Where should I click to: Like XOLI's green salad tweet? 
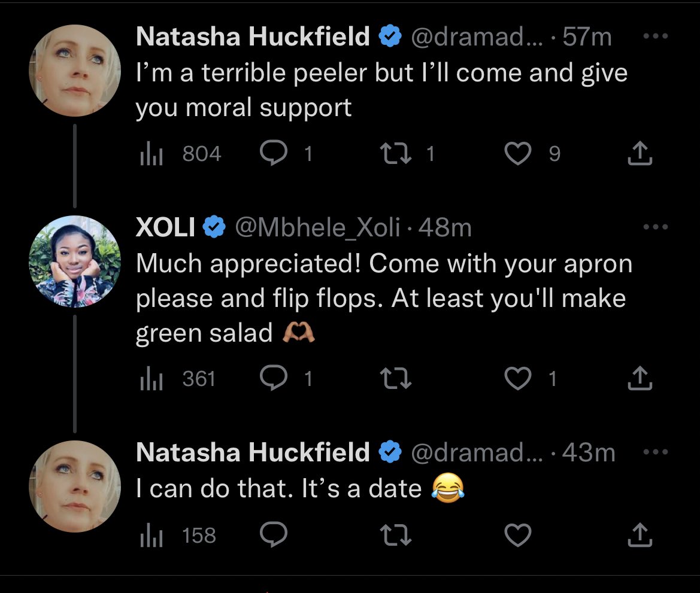tap(518, 378)
